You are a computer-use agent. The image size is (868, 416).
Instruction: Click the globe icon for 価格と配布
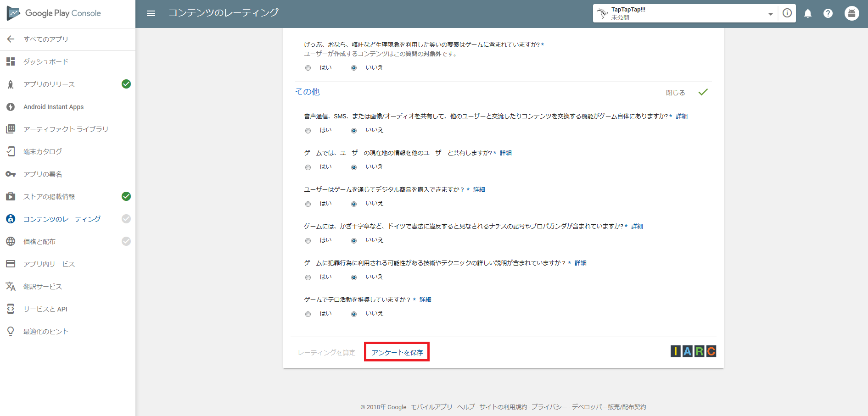pyautogui.click(x=11, y=241)
